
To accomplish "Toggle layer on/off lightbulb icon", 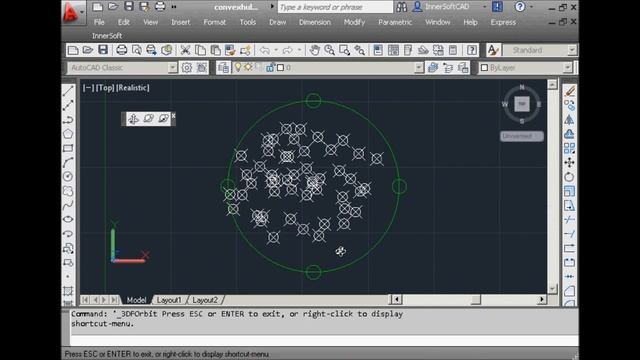I will click(x=238, y=67).
